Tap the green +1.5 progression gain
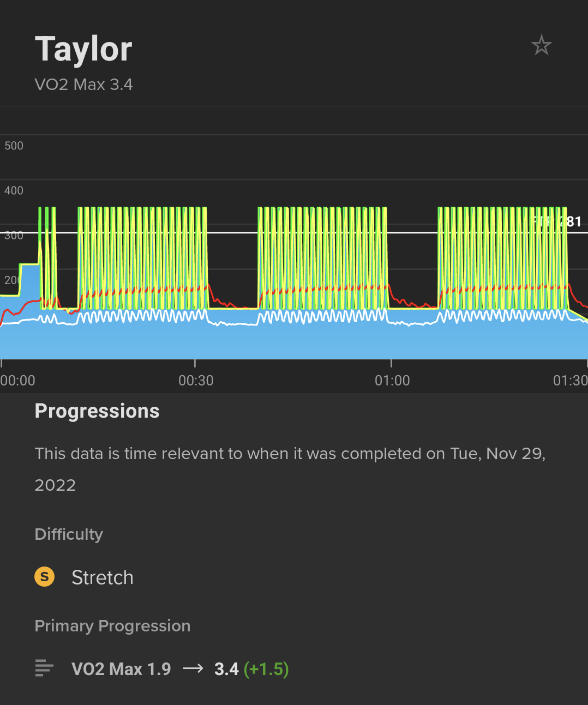The width and height of the screenshot is (588, 705). coord(266,669)
